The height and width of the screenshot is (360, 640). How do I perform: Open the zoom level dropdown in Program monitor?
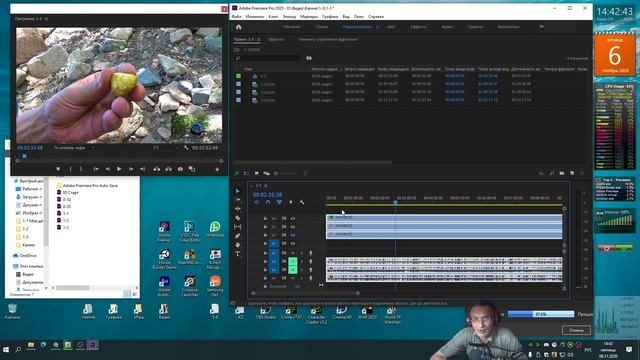pyautogui.click(x=73, y=148)
